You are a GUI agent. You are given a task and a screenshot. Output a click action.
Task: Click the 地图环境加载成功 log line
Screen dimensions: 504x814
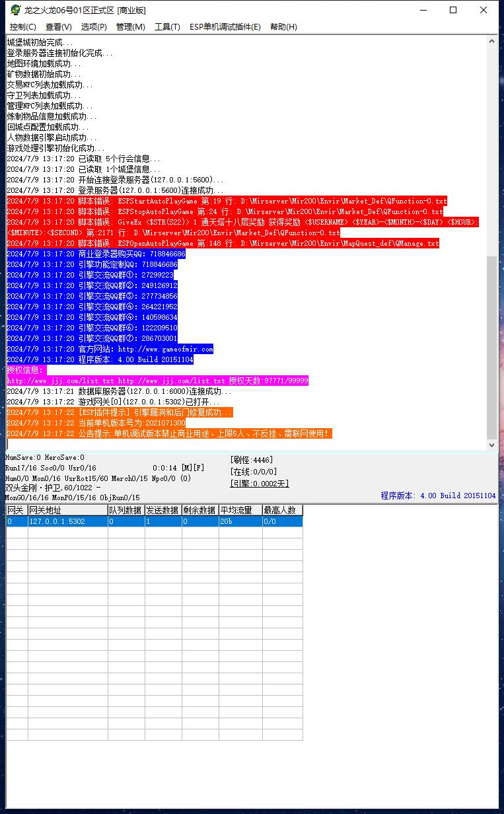point(44,63)
